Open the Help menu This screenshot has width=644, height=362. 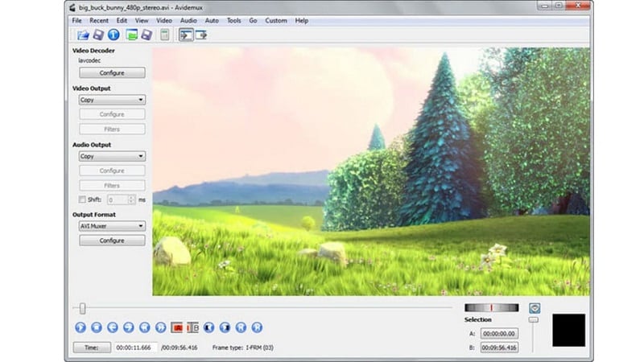click(x=301, y=21)
